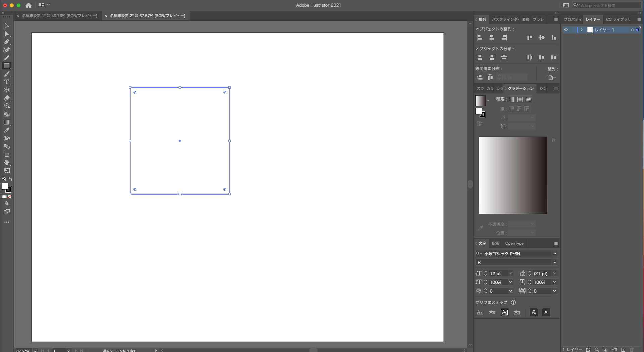Open Character panel hamburger menu
Screen dimensions: 644x352
point(556,243)
